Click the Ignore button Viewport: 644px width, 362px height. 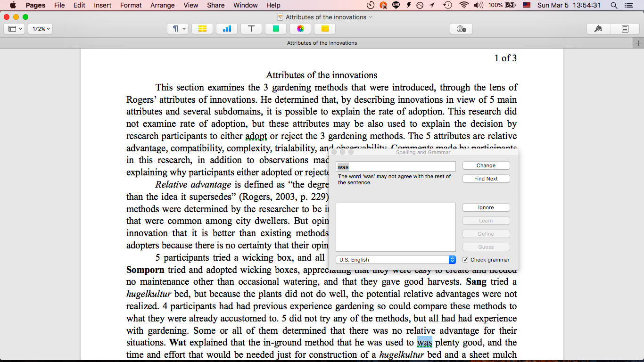pyautogui.click(x=486, y=207)
